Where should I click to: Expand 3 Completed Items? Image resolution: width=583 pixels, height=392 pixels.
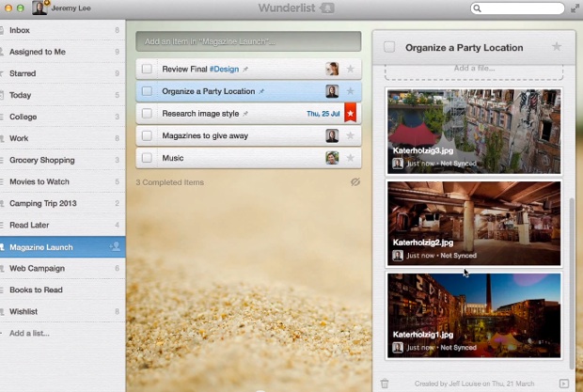click(x=169, y=182)
